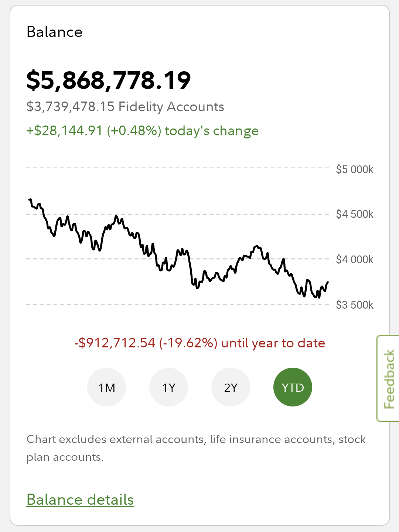Click the leftmost start of chart line
This screenshot has width=399, height=532.
[x=30, y=200]
